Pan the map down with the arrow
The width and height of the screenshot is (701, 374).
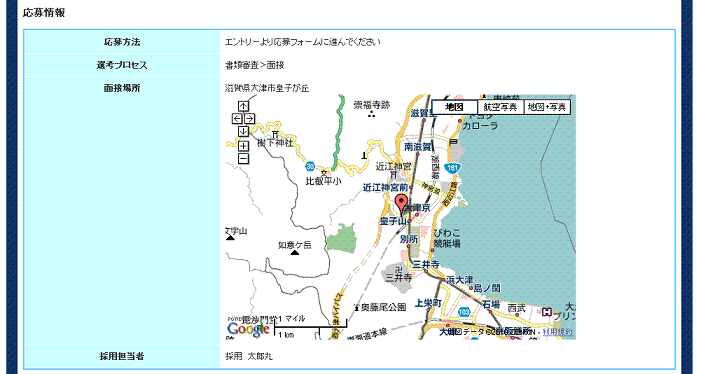click(x=243, y=131)
